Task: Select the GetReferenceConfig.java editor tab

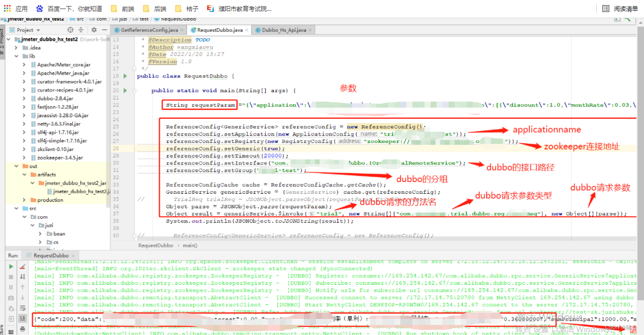Action: point(149,30)
